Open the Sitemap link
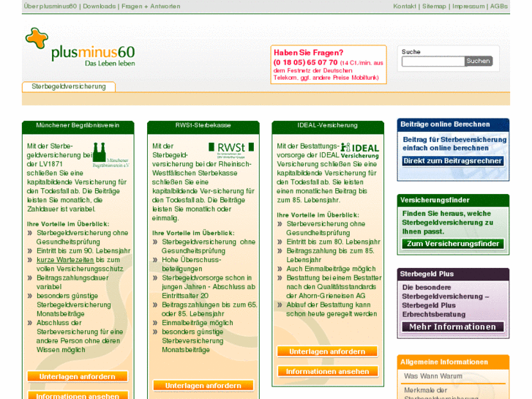Viewport: 532px width, 399px height. [434, 6]
